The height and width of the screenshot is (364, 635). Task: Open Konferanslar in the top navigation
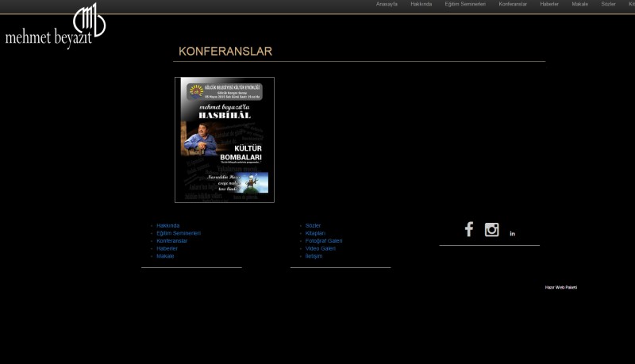[x=513, y=4]
